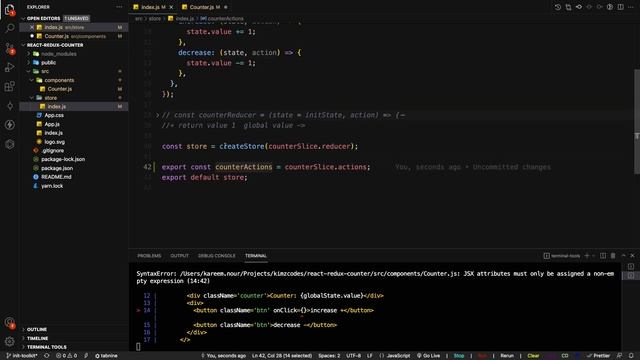
Task: Click the split editor icon
Action: (x=620, y=7)
